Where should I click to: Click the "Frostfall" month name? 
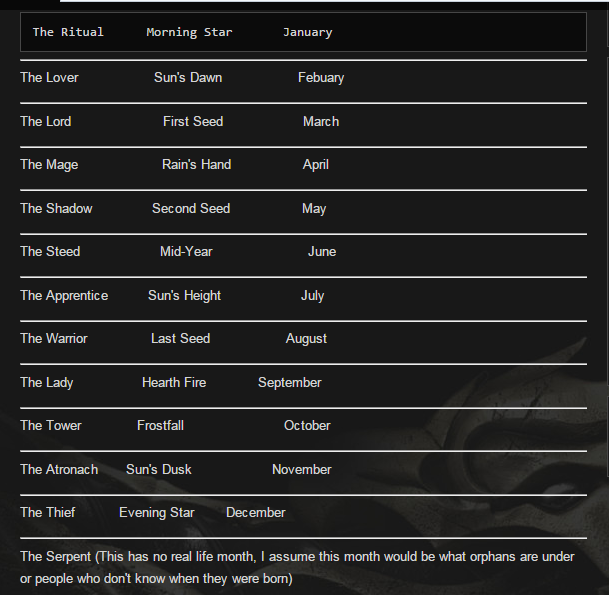tap(160, 425)
